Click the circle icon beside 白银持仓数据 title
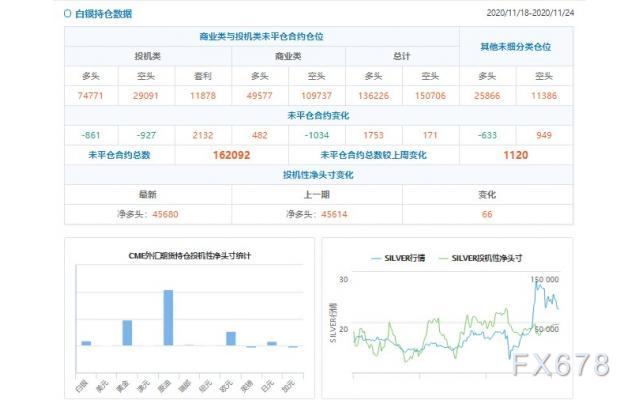 point(67,14)
